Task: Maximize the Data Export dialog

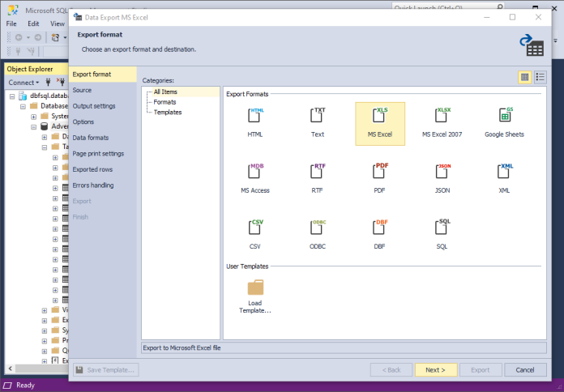Action: click(513, 17)
